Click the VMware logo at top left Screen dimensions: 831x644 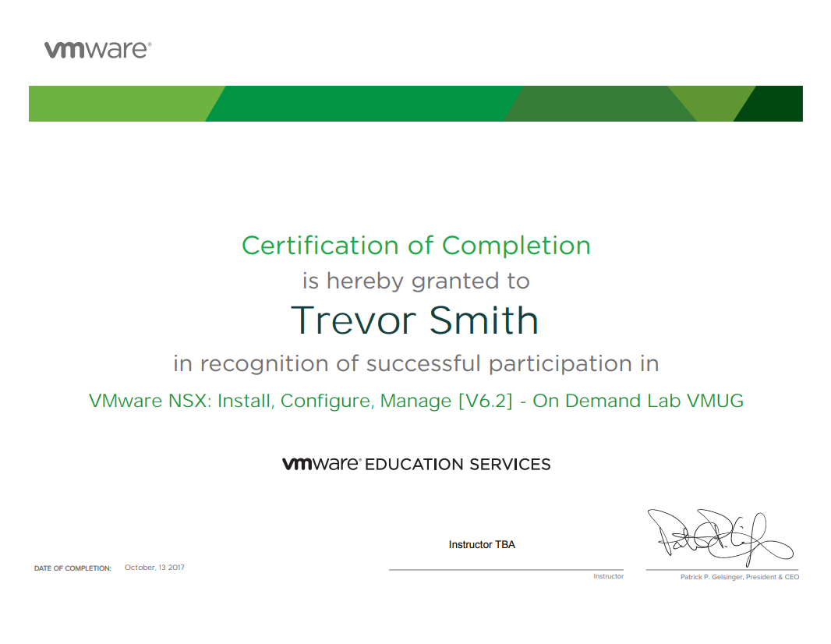click(x=97, y=50)
